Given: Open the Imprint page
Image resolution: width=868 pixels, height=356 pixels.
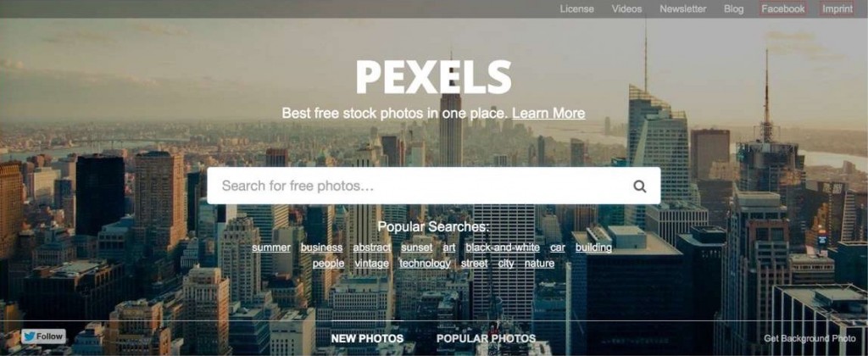Looking at the screenshot, I should (837, 8).
